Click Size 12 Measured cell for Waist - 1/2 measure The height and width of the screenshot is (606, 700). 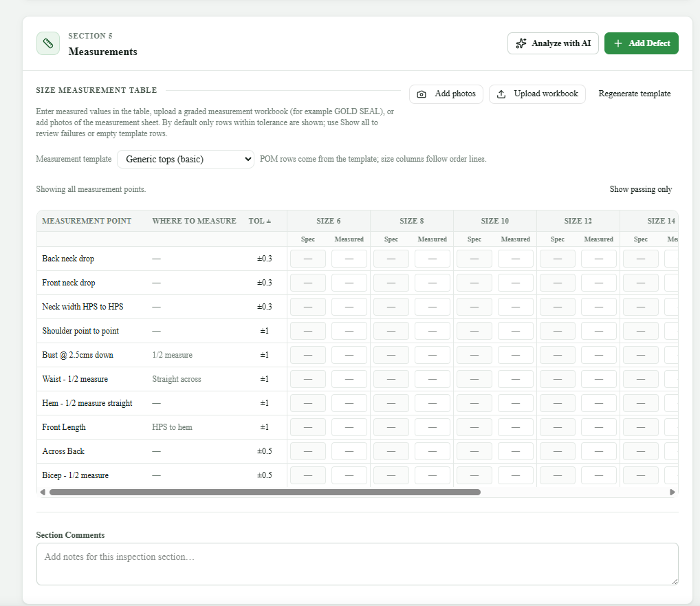click(599, 379)
